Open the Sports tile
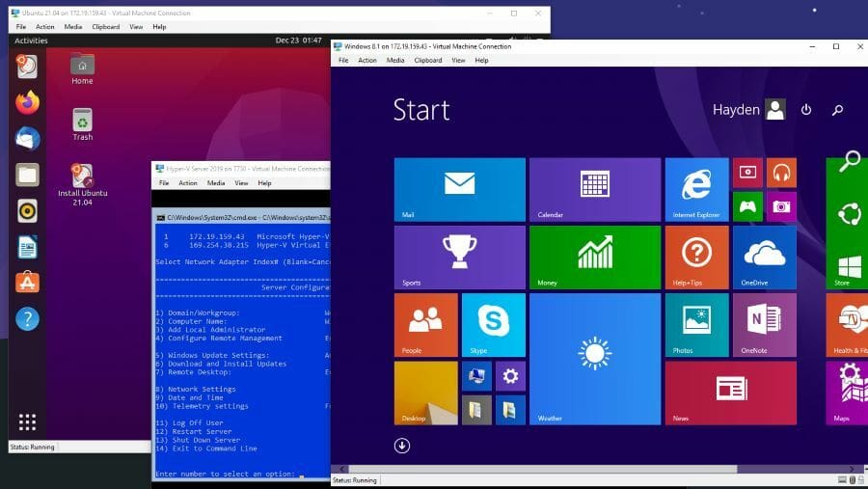The width and height of the screenshot is (868, 489). [x=459, y=258]
